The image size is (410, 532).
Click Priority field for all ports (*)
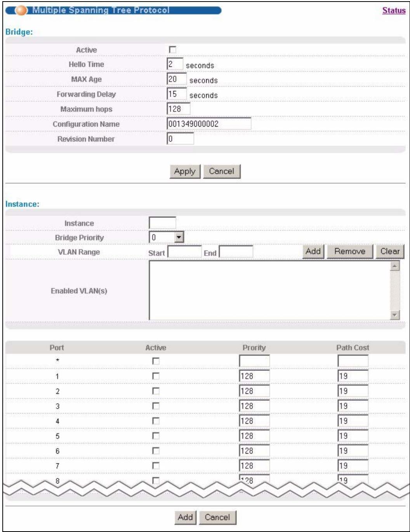point(254,361)
